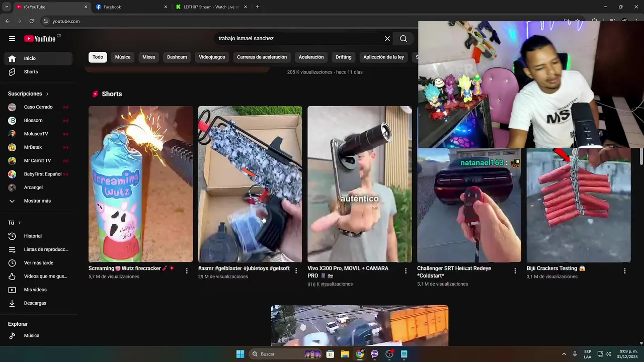Open Descargas in sidebar
The width and height of the screenshot is (644, 362).
tap(39, 303)
